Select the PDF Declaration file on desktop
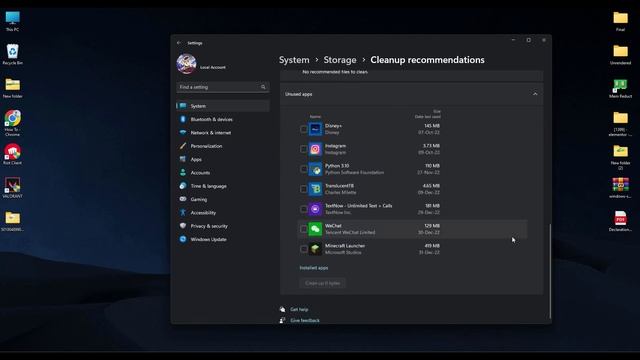 click(620, 221)
